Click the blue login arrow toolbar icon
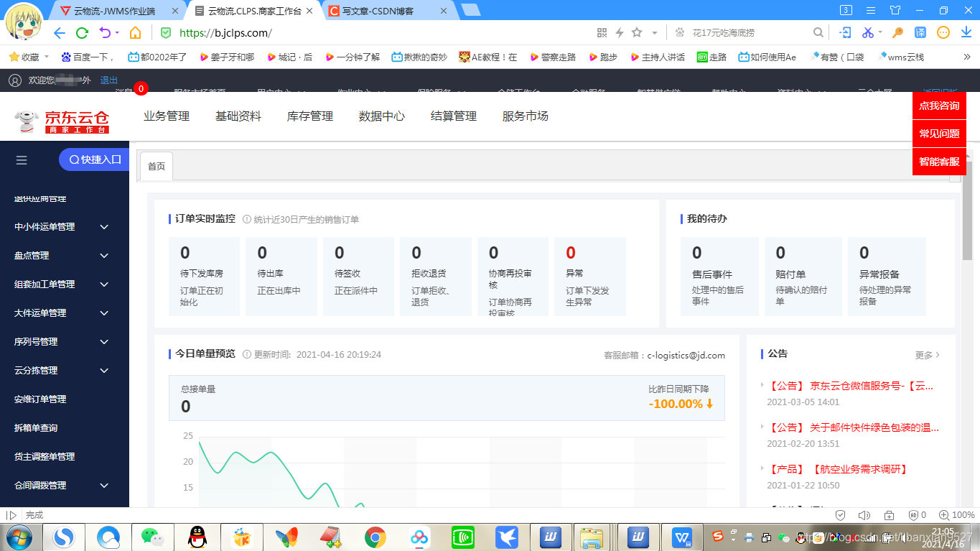Screen dimensions: 980x551 click(x=846, y=33)
